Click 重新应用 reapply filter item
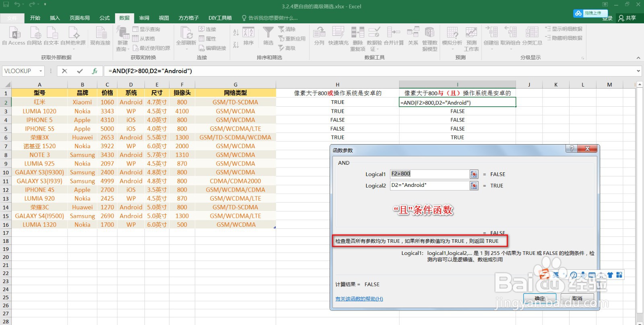Image resolution: width=644 pixels, height=325 pixels. coord(292,39)
